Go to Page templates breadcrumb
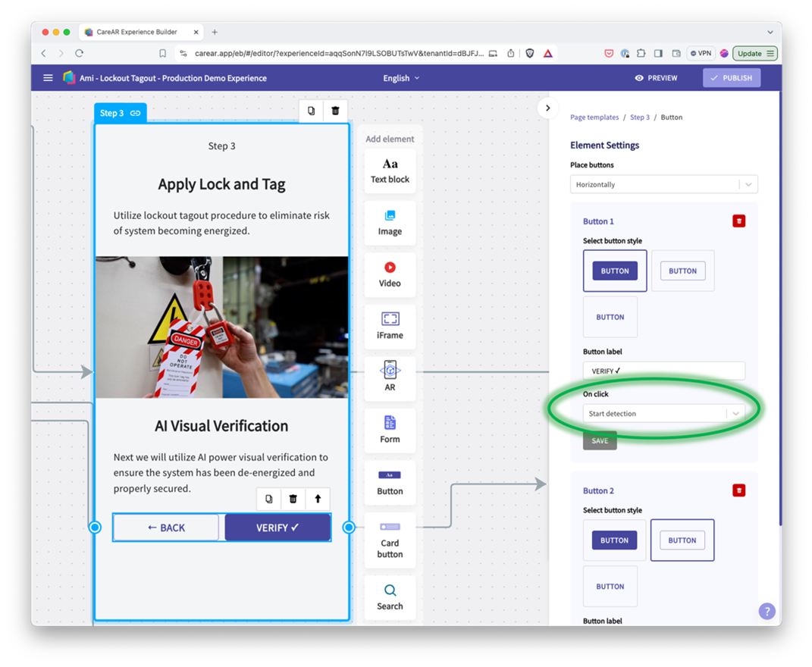Viewport: 812px width, 667px height. 594,117
